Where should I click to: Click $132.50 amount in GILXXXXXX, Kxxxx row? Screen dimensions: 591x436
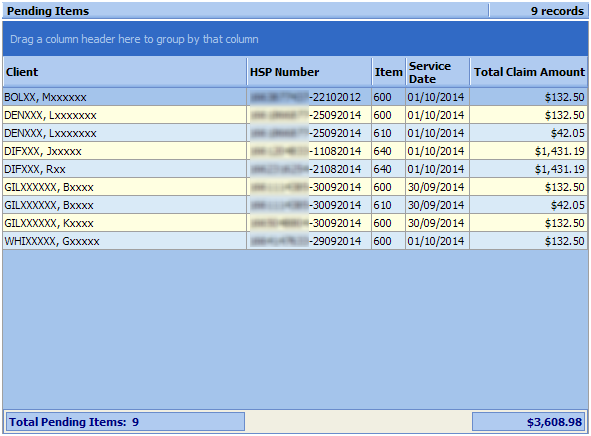[x=528, y=223]
